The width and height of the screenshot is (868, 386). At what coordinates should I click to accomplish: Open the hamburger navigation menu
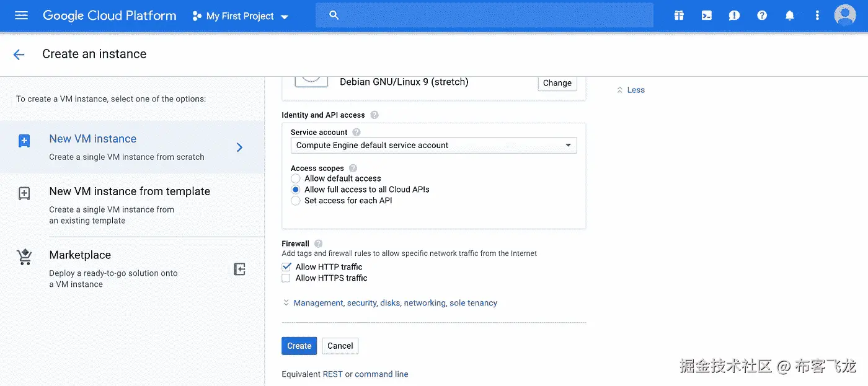21,15
